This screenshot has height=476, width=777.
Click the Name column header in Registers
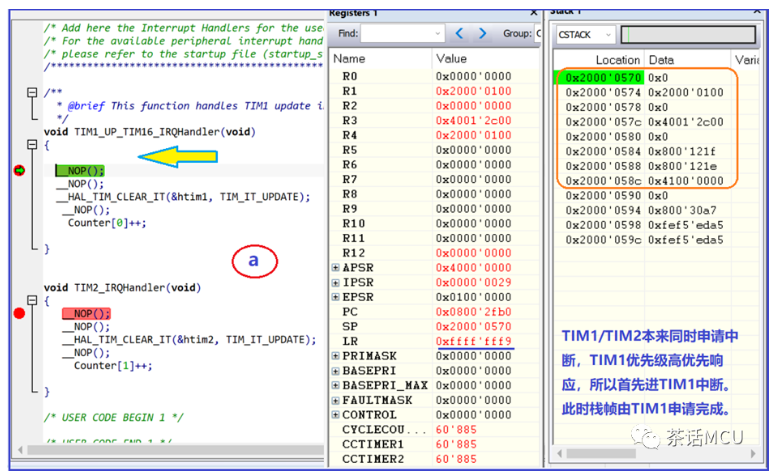pos(381,59)
